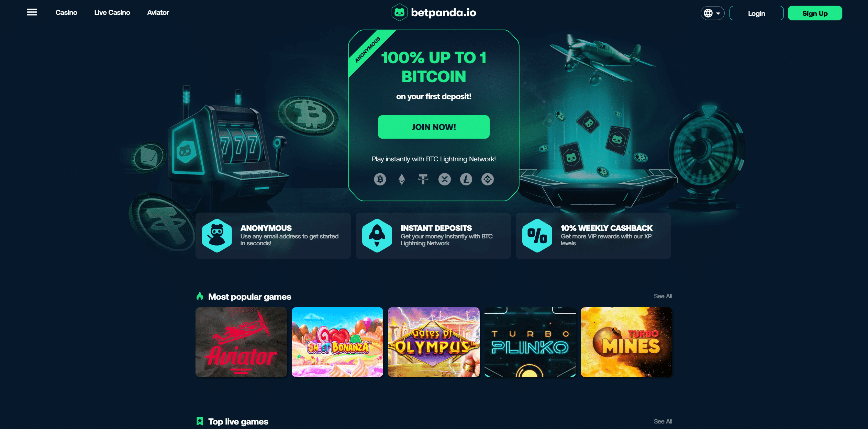
Task: Click the Sign Up button
Action: 815,13
